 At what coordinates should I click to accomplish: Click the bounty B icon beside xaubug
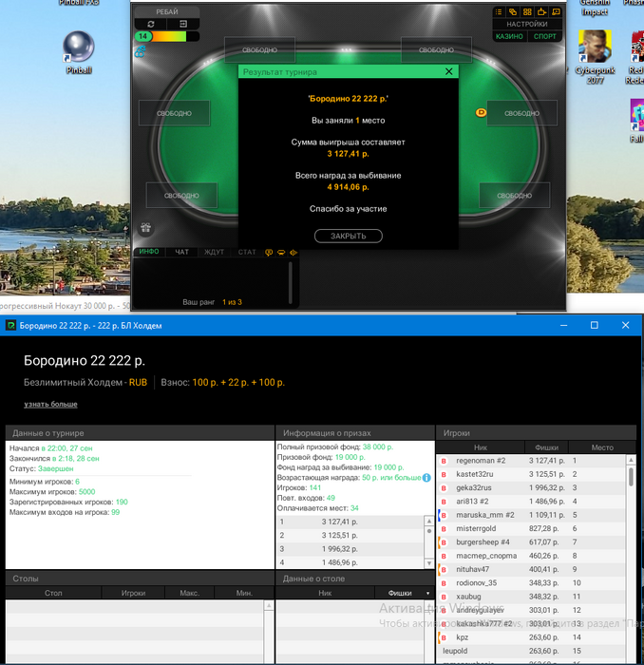[444, 597]
